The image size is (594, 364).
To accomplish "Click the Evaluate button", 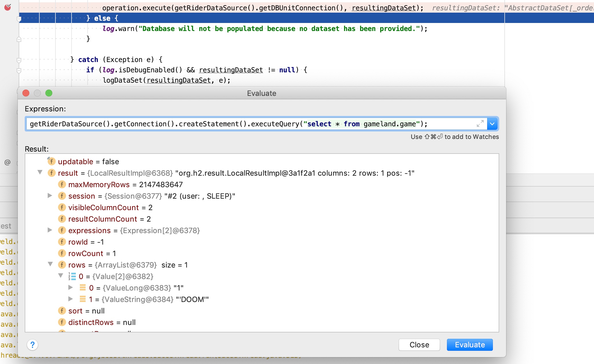I will click(469, 345).
